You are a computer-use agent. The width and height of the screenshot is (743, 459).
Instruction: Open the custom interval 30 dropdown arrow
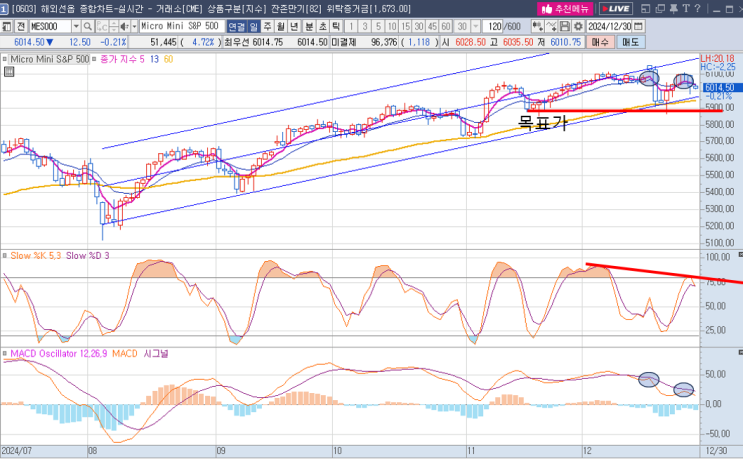click(x=476, y=26)
